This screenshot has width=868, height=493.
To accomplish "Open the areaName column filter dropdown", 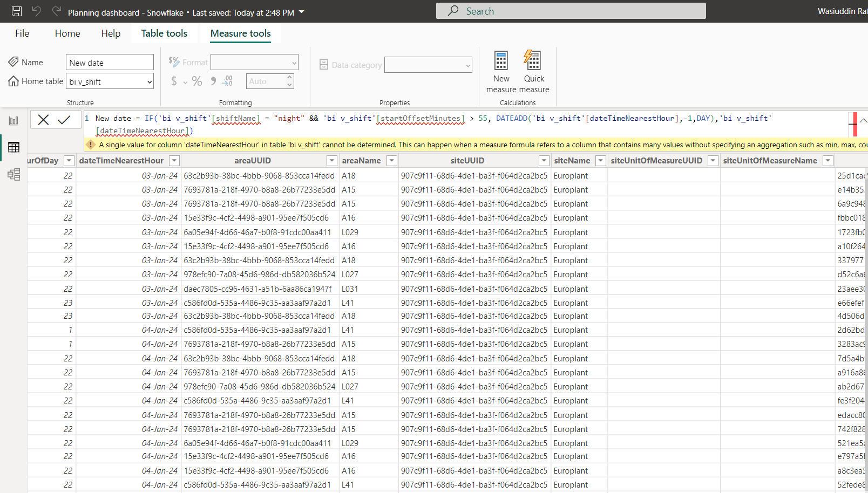I will (x=392, y=161).
